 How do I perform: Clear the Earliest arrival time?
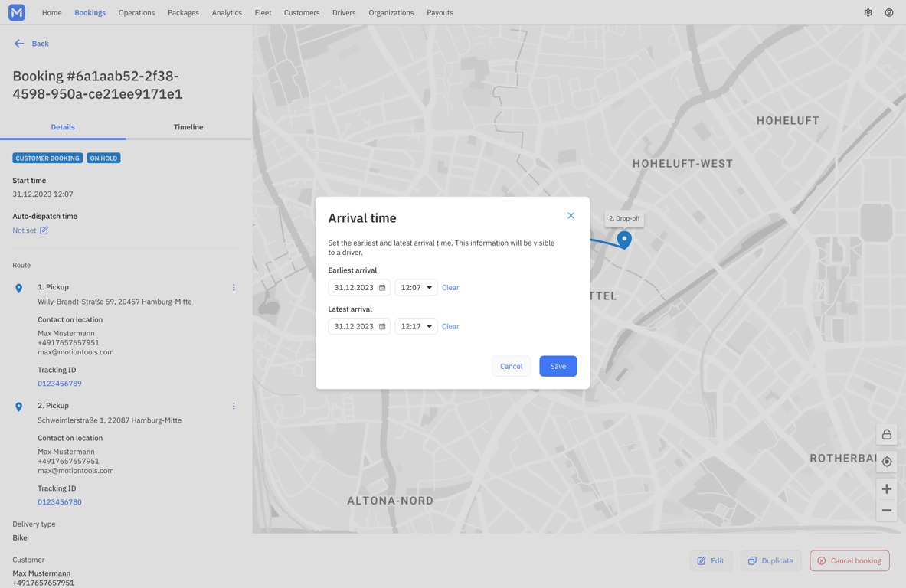(450, 288)
